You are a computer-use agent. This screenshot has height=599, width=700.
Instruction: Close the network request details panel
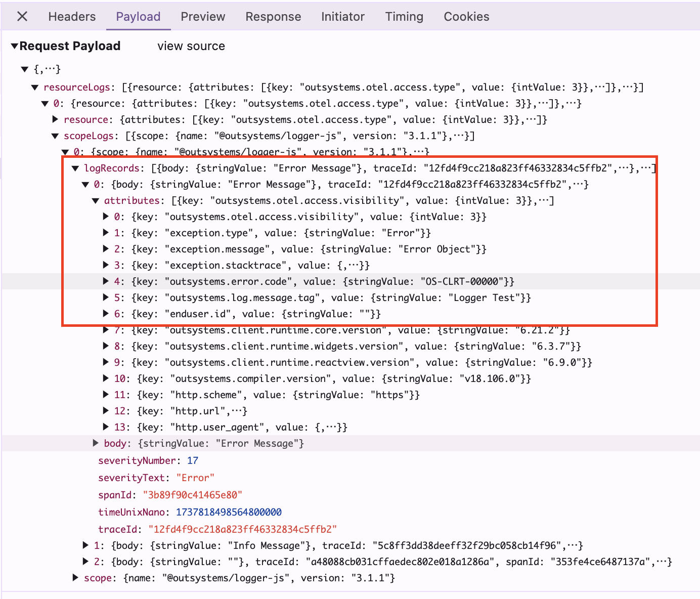click(22, 16)
